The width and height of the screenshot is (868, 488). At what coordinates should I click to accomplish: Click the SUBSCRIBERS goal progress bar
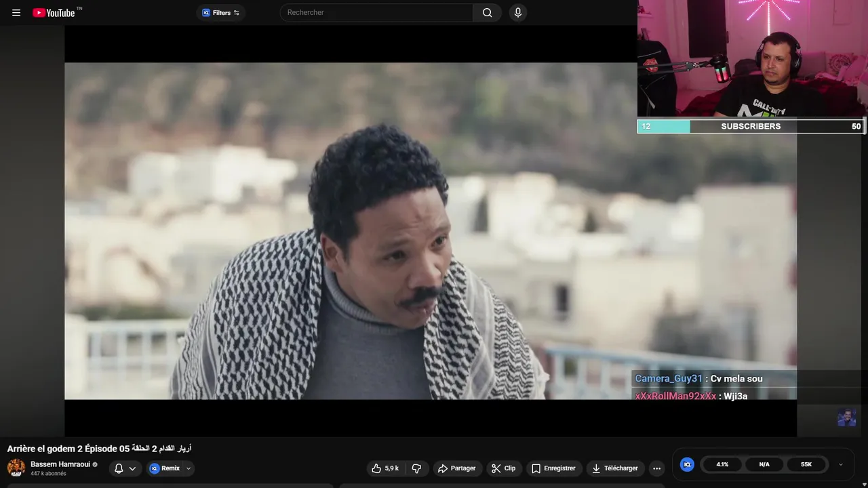tap(751, 126)
